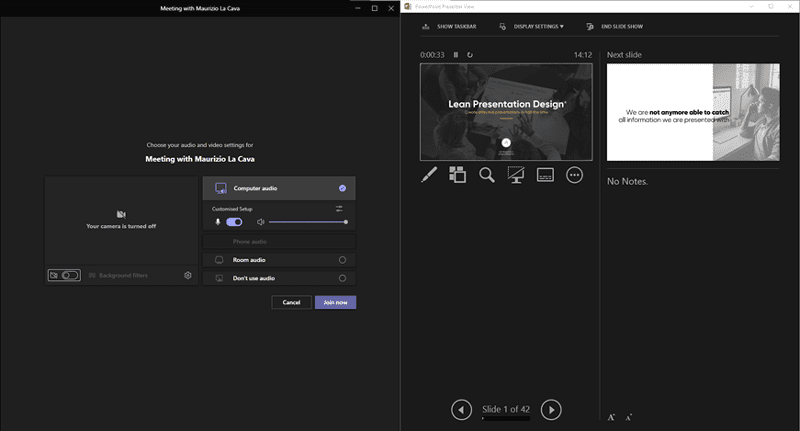Select the pen and laser pointer tool
The height and width of the screenshot is (431, 800).
click(x=429, y=175)
